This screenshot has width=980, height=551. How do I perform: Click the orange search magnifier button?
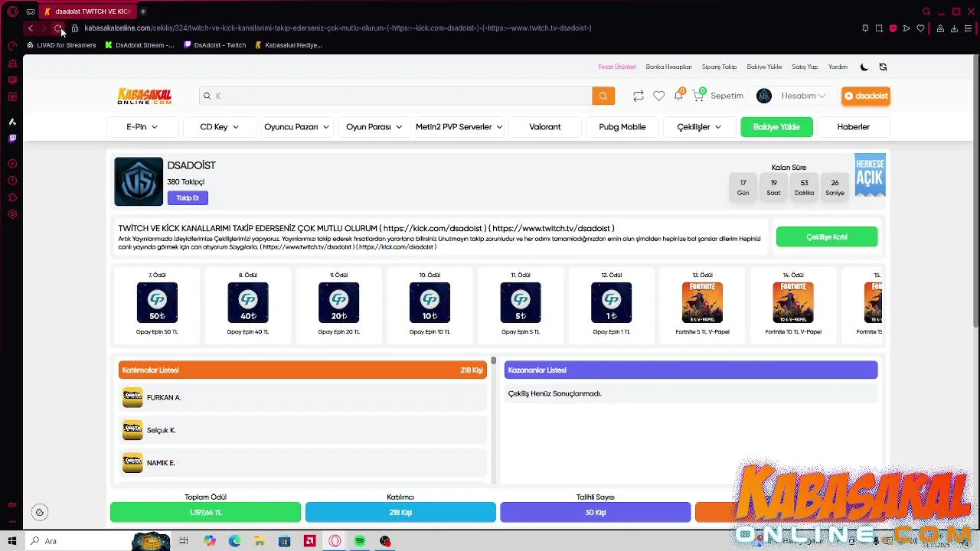click(603, 96)
